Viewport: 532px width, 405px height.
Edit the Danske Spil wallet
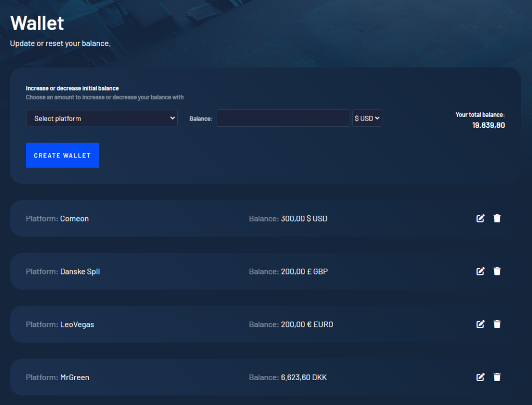pyautogui.click(x=480, y=271)
